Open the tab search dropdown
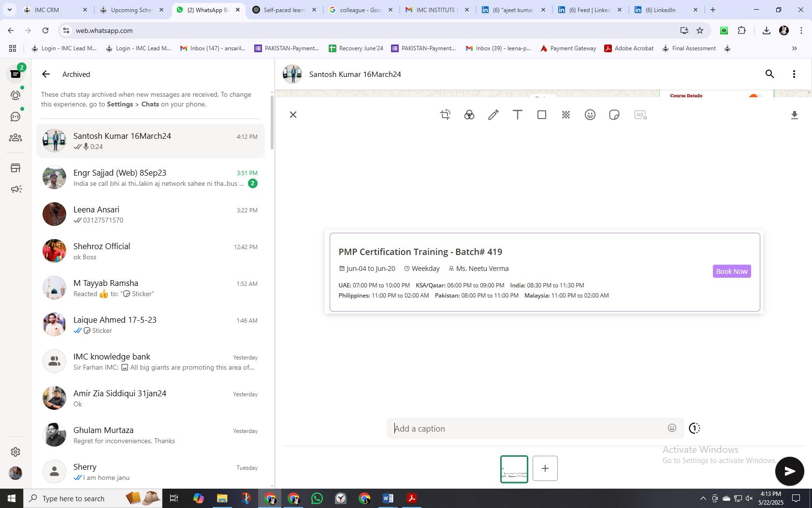The width and height of the screenshot is (812, 508). click(x=9, y=10)
